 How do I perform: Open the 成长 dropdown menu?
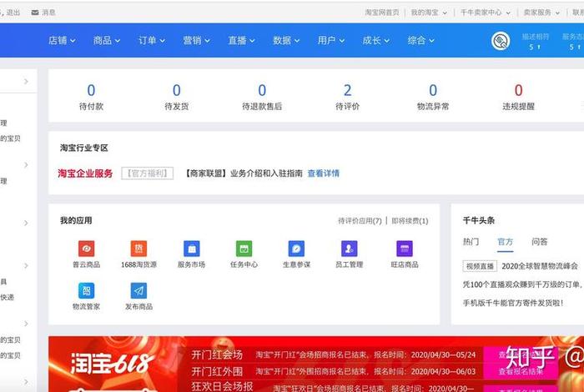pyautogui.click(x=375, y=40)
